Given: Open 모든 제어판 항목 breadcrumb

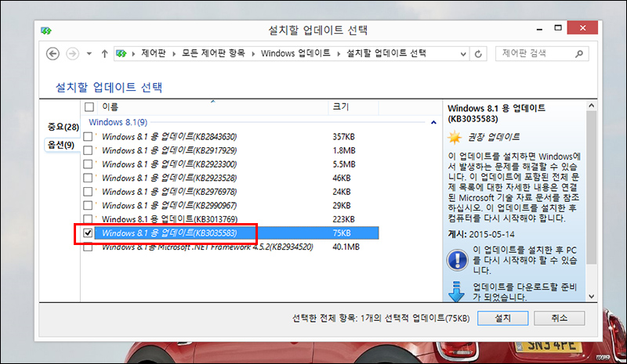Looking at the screenshot, I should click(x=213, y=53).
